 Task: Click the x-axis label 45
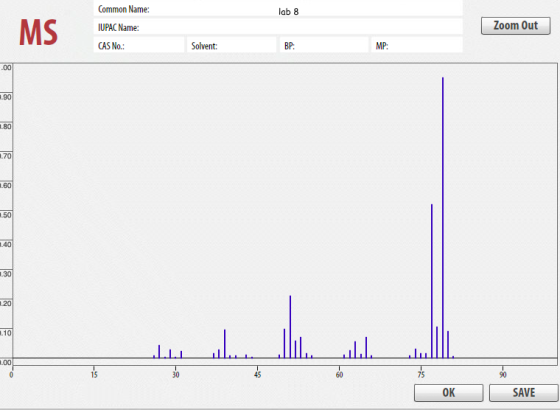258,375
